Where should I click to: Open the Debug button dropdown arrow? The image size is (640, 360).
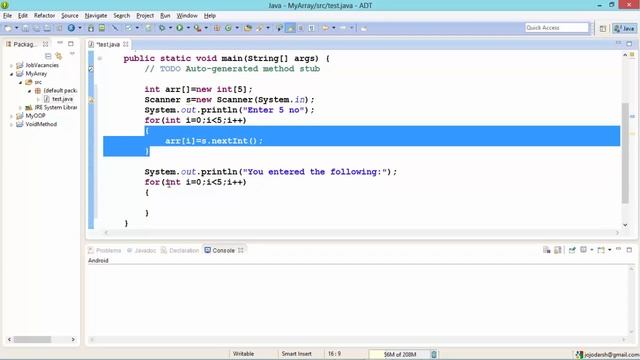pyautogui.click(x=170, y=28)
